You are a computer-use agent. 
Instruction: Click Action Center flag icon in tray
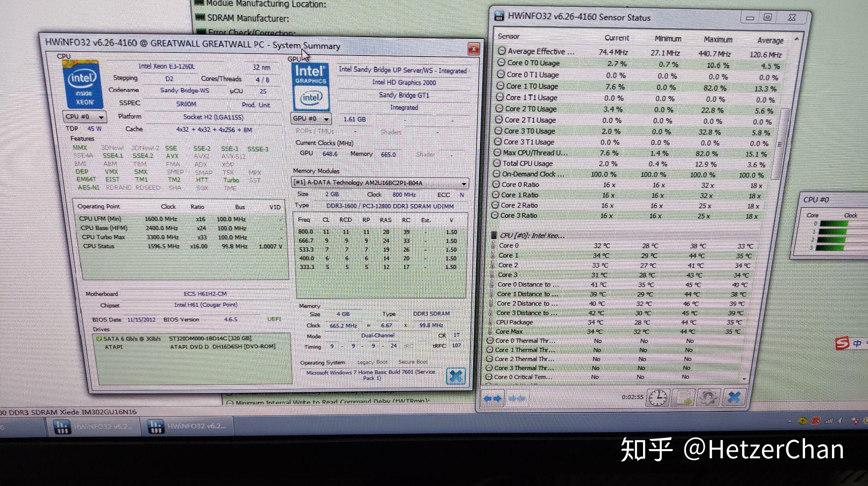tap(854, 421)
